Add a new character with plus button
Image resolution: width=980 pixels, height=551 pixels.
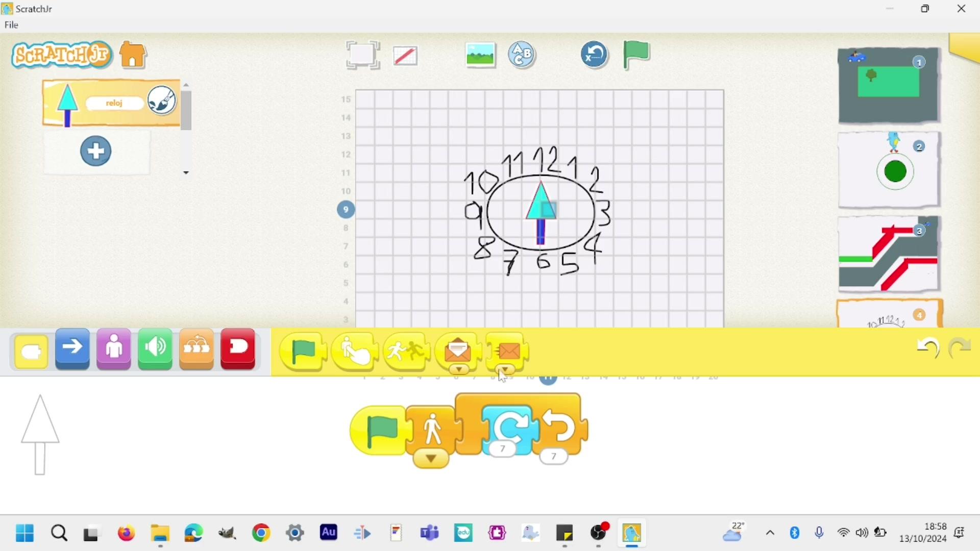[96, 151]
